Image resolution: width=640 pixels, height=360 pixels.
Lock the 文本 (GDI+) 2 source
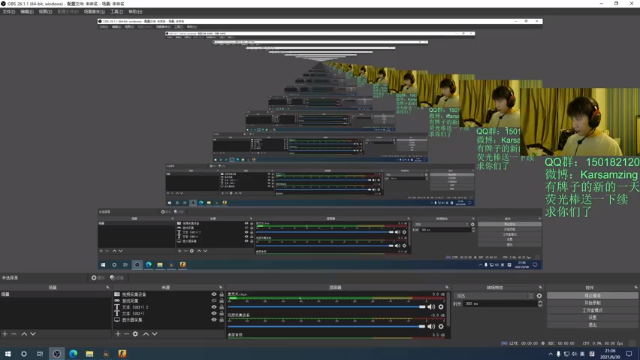tap(222, 307)
